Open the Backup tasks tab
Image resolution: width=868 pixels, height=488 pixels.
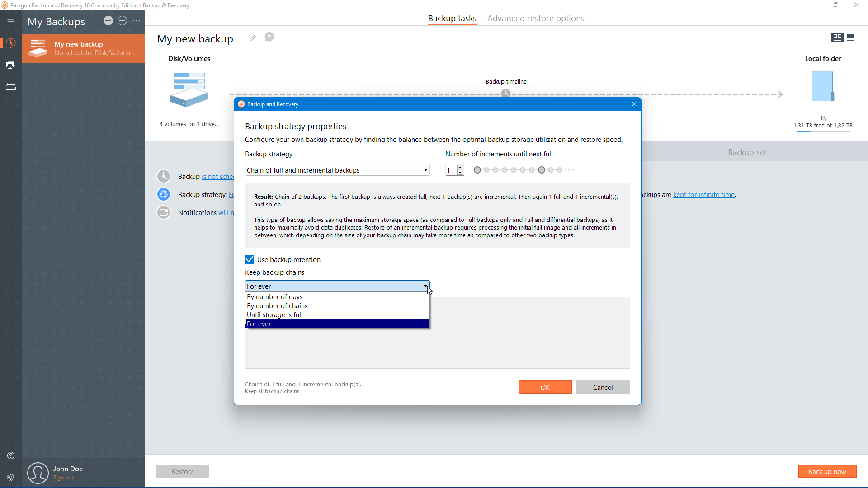point(452,19)
